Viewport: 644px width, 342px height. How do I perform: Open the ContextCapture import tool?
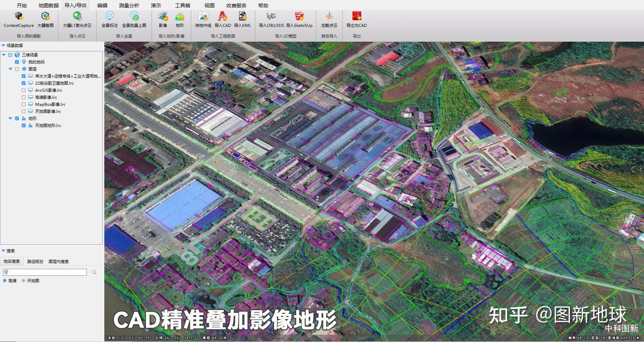click(x=18, y=20)
